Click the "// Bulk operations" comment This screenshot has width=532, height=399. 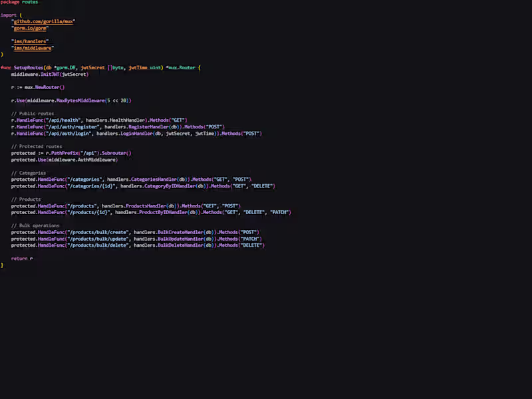(x=35, y=225)
